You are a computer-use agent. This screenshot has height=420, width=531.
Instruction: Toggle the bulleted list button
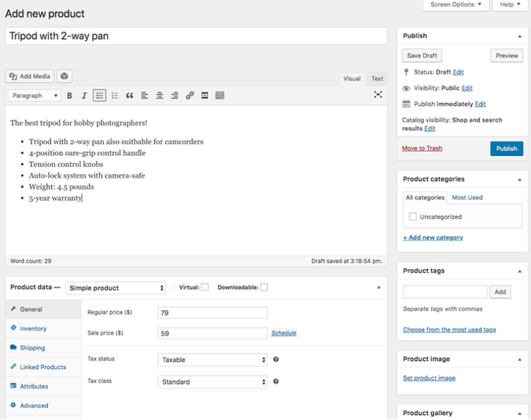click(99, 96)
